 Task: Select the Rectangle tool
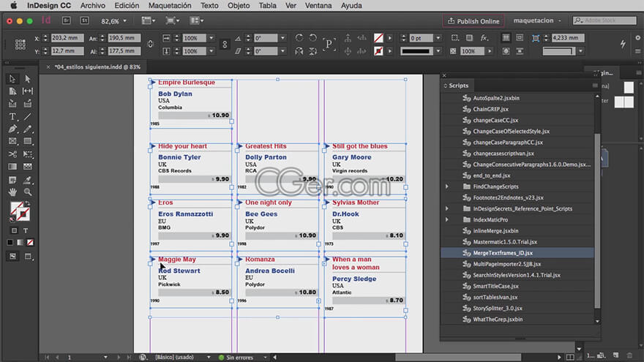(x=28, y=141)
